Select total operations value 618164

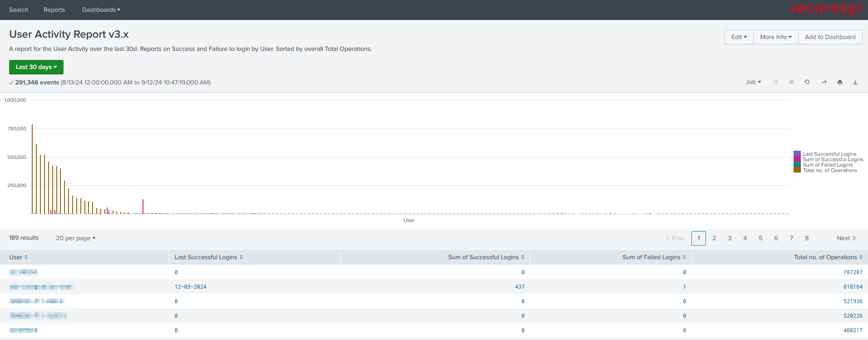853,287
